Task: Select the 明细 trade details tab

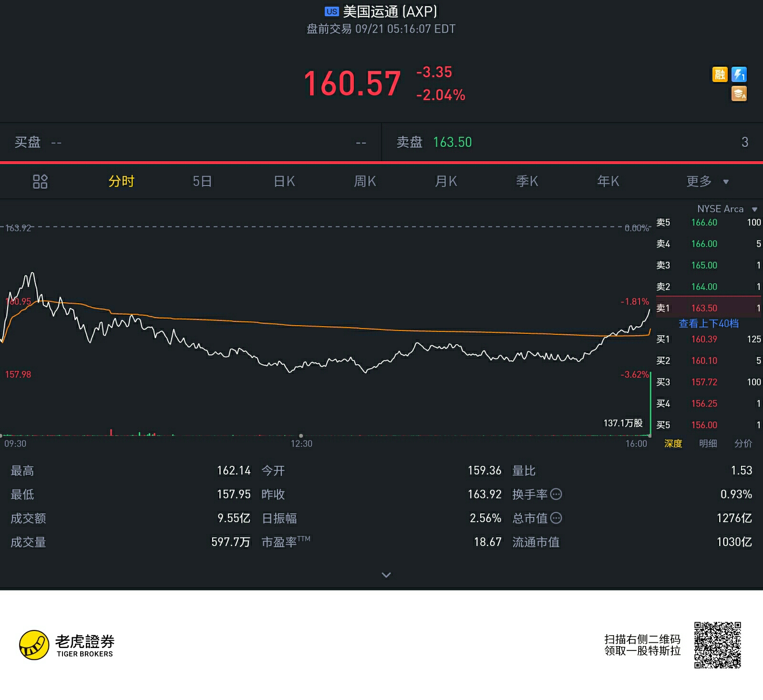Action: click(x=708, y=443)
